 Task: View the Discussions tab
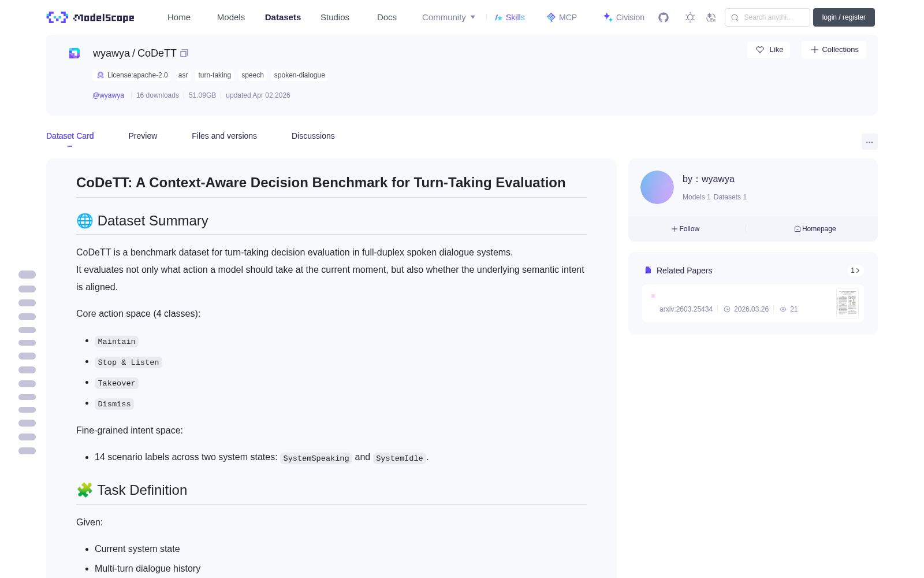coord(313,136)
